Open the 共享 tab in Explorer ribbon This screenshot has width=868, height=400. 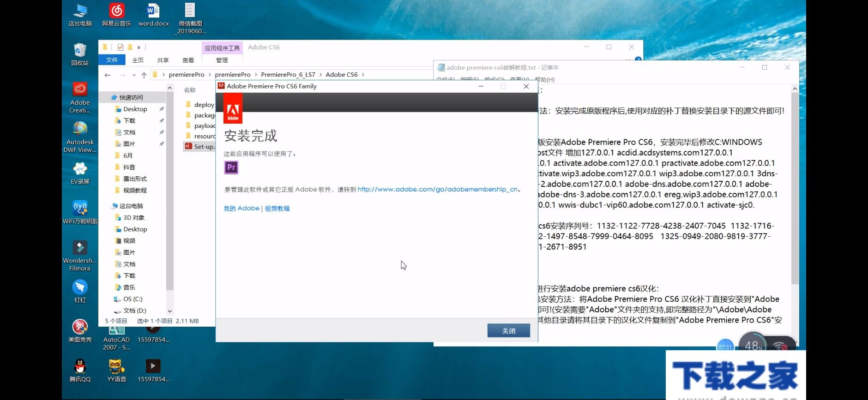tap(163, 60)
